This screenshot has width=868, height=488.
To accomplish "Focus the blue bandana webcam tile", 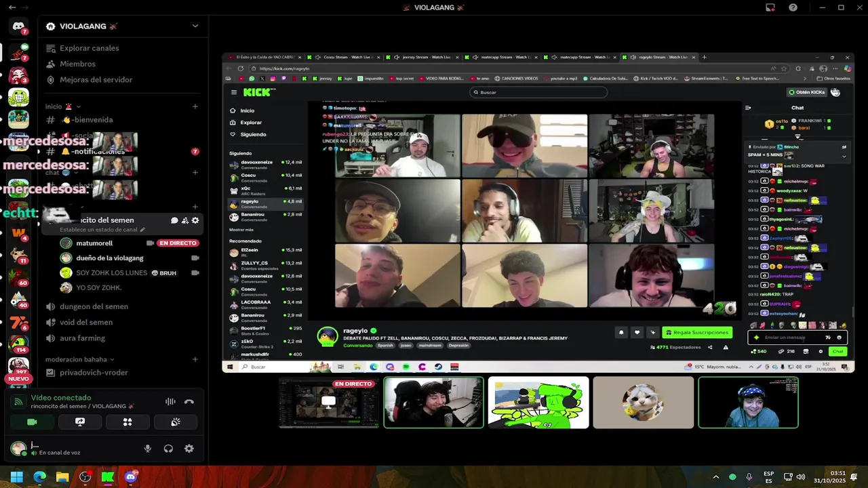I will (749, 403).
